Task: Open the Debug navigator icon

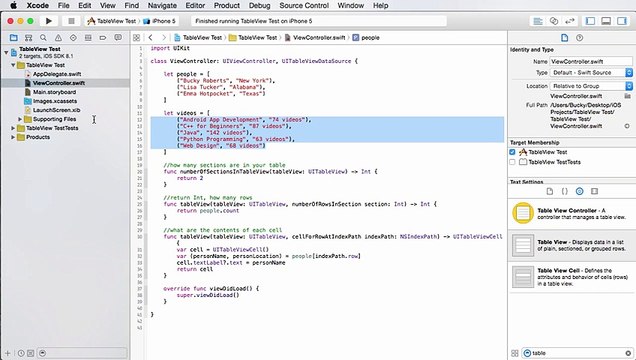Action: click(88, 38)
